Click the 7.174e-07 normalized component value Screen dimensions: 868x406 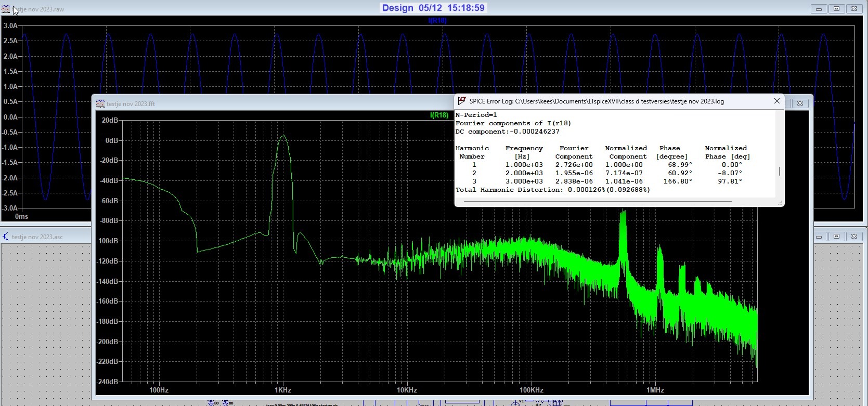pyautogui.click(x=624, y=173)
